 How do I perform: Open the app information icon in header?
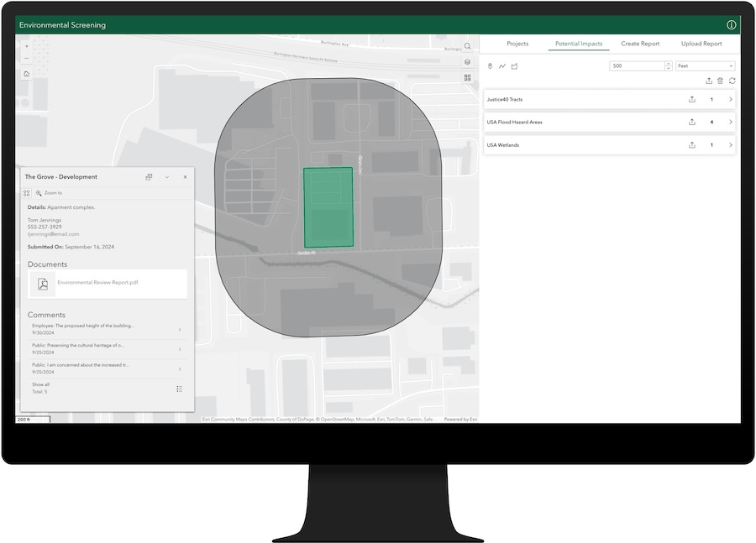[x=731, y=25]
